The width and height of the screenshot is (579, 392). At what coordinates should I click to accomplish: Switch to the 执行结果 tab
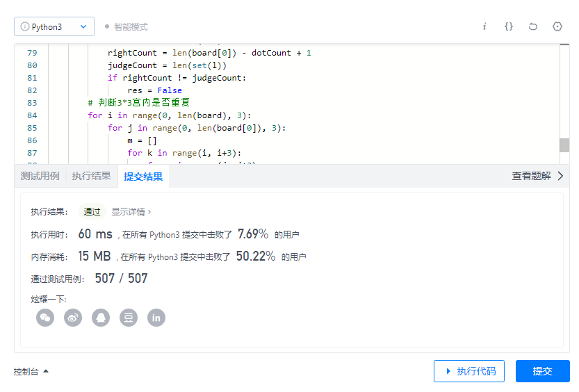pyautogui.click(x=91, y=176)
